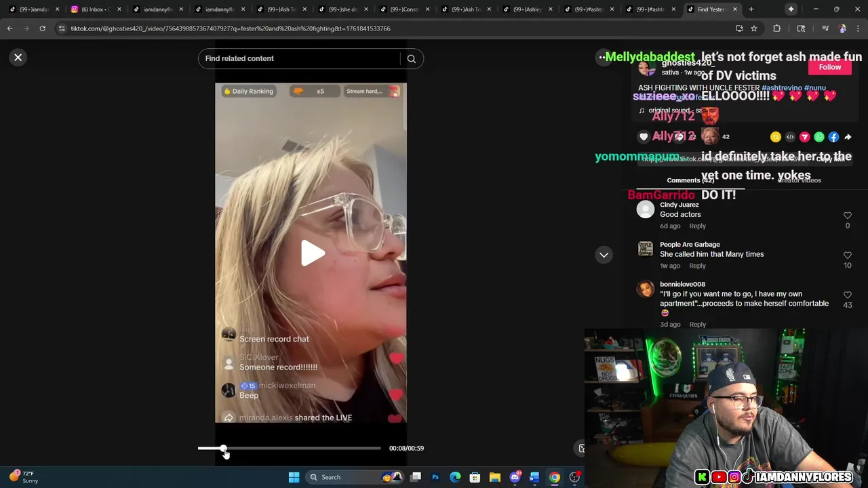Image resolution: width=868 pixels, height=488 pixels.
Task: Click the embed code icon
Action: 790,137
